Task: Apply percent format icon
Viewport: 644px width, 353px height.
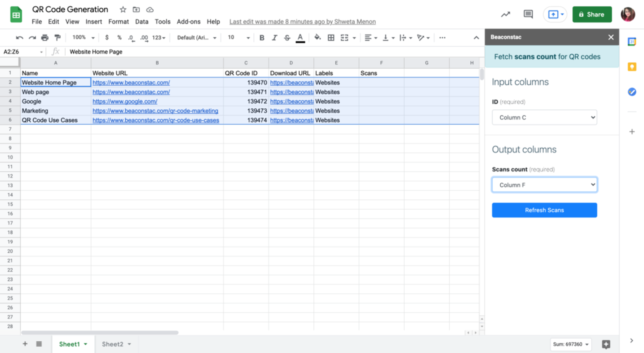Action: coord(120,38)
